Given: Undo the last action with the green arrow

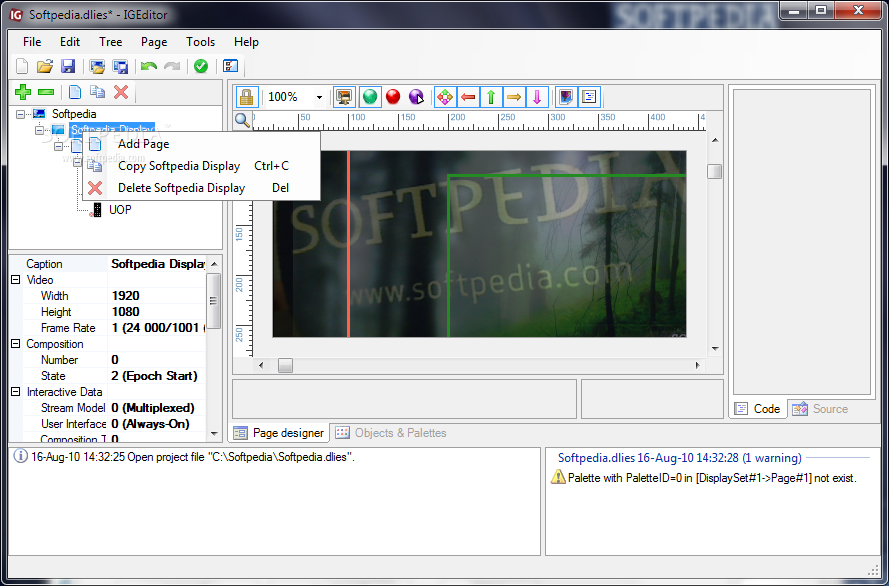Looking at the screenshot, I should click(x=149, y=66).
